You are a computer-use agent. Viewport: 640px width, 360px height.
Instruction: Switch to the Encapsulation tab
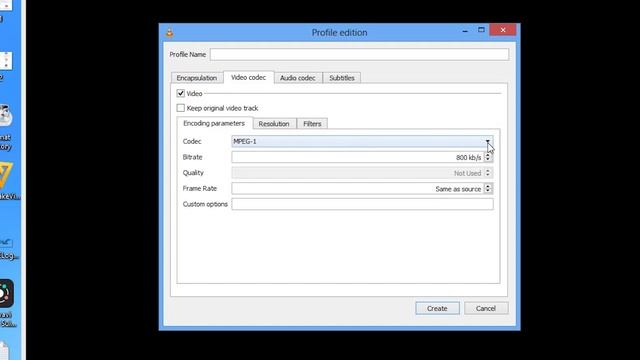[x=197, y=78]
